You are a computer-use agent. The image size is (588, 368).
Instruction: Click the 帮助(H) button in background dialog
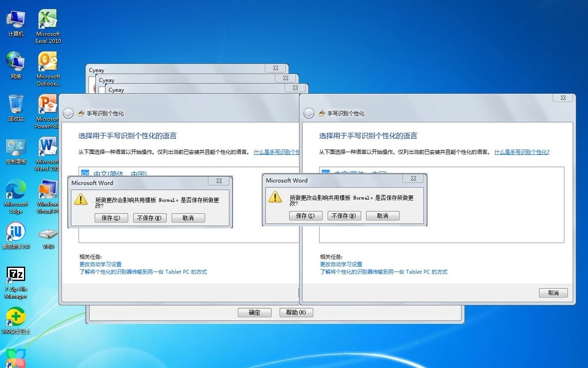[x=296, y=312]
